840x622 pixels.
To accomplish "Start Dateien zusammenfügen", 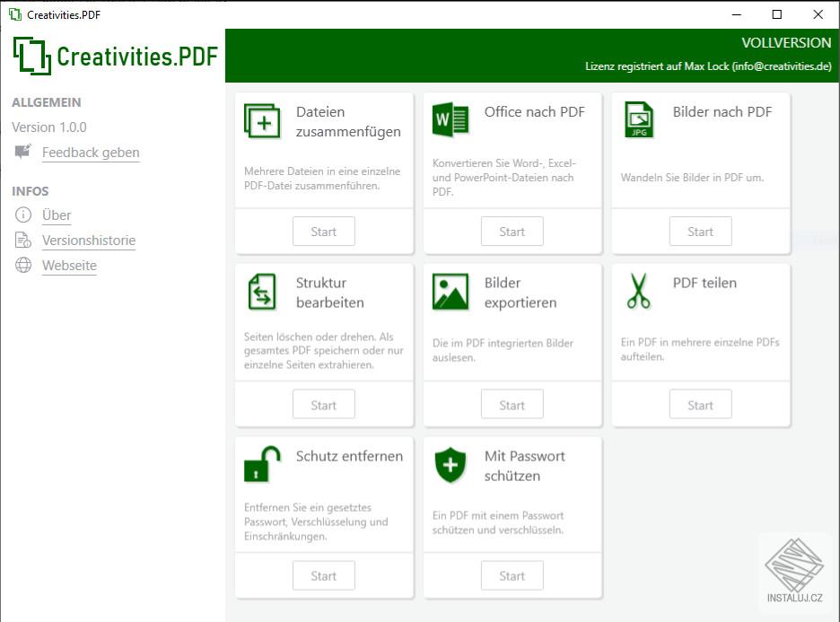I will pos(324,232).
